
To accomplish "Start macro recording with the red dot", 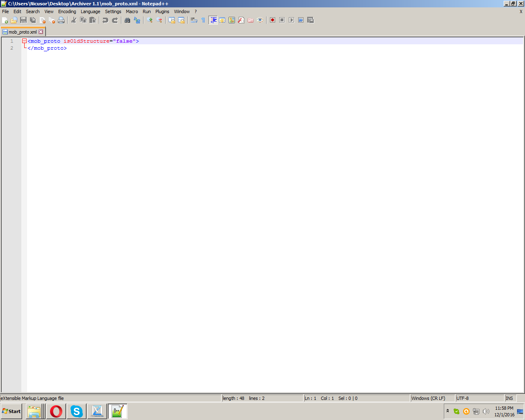I will tap(273, 20).
